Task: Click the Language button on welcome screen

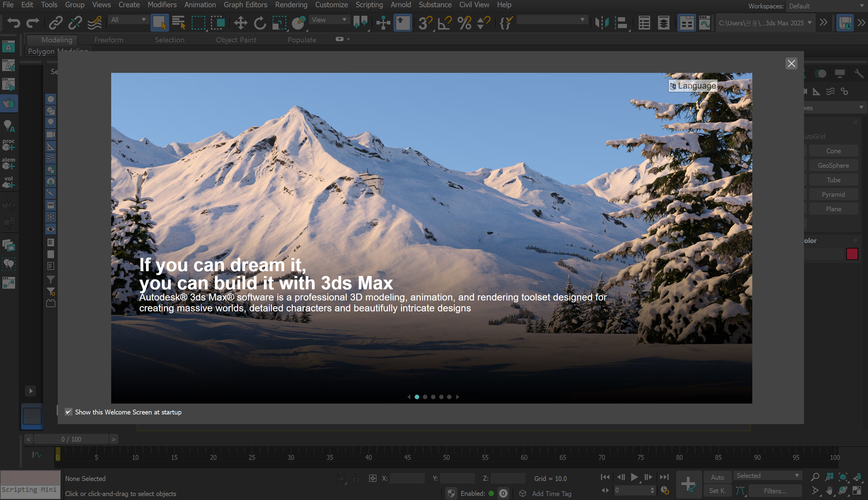Action: point(693,86)
